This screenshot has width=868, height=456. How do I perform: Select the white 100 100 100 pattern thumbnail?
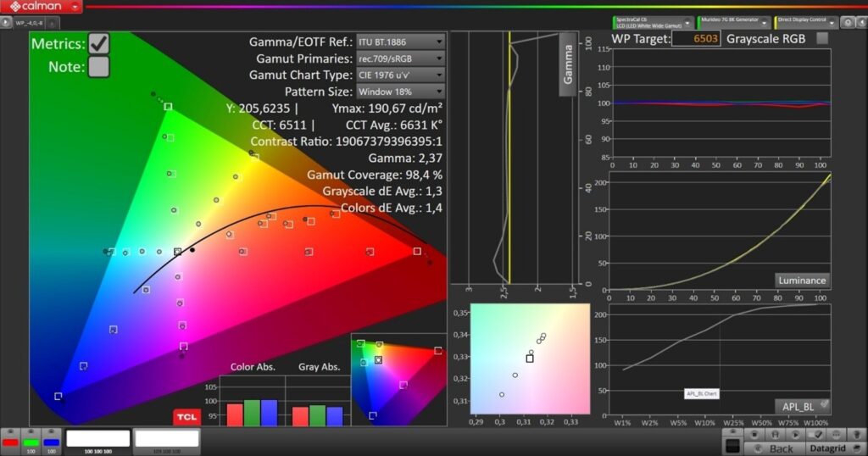(98, 442)
